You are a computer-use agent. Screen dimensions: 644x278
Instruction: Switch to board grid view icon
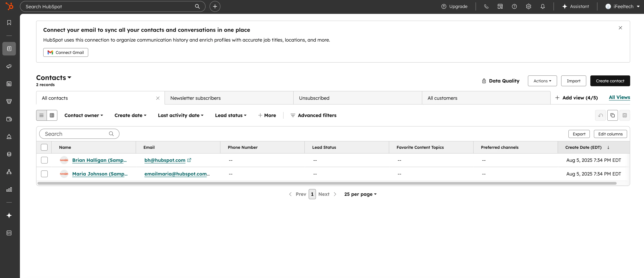pyautogui.click(x=52, y=115)
